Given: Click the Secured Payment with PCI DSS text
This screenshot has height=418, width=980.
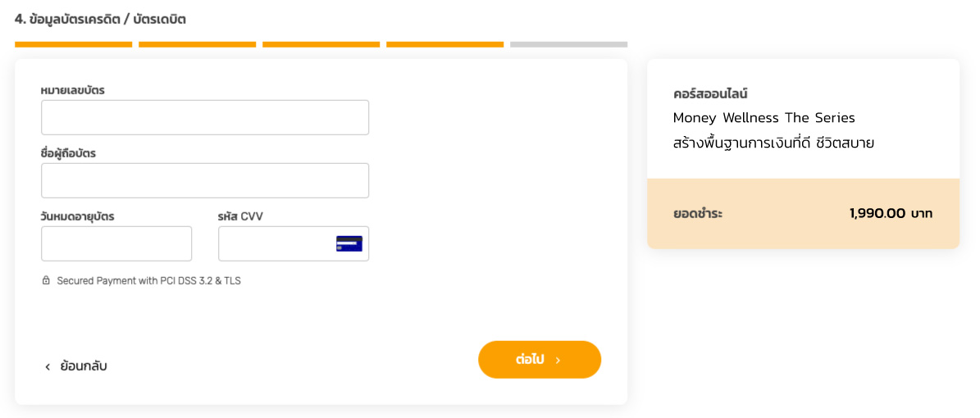Looking at the screenshot, I should (148, 280).
